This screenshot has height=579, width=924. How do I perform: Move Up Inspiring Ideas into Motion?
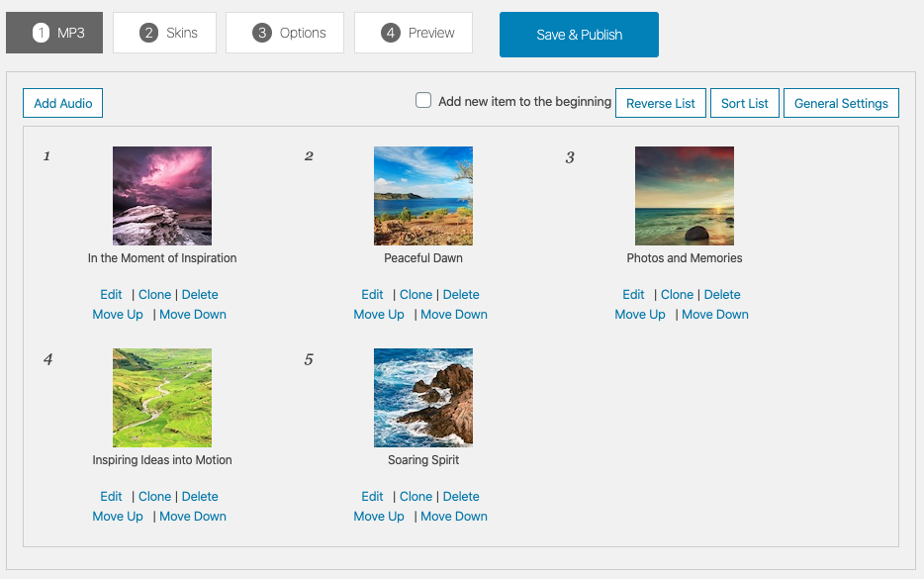118,516
